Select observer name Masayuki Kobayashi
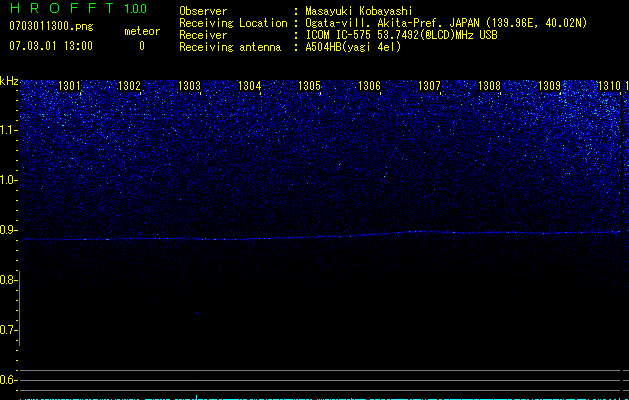629x400 pixels. click(x=359, y=11)
